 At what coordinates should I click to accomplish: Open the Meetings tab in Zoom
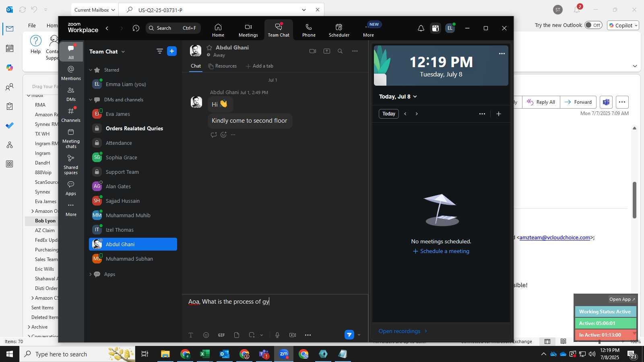(248, 30)
